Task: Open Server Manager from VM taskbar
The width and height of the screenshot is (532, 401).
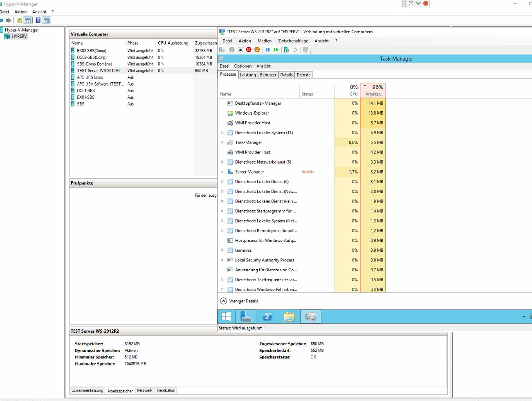Action: [246, 316]
